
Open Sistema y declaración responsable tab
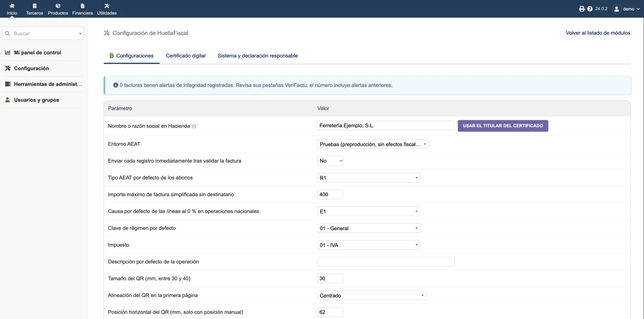pos(258,56)
